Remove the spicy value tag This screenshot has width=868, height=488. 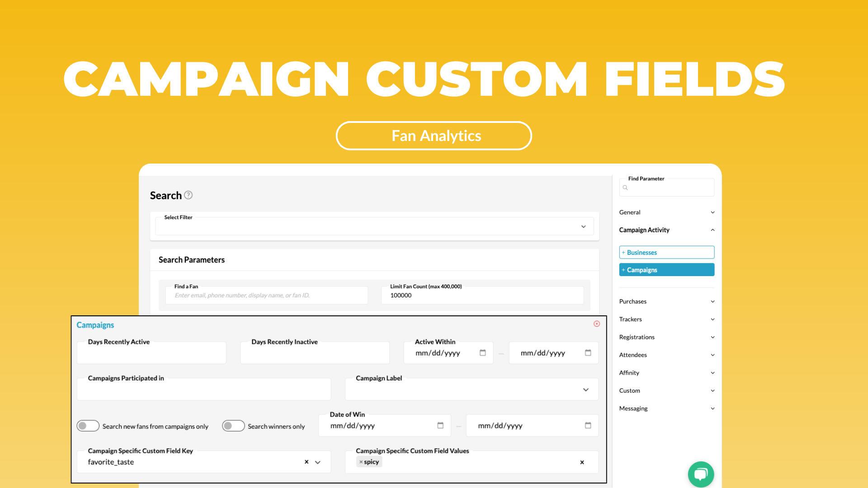click(x=361, y=462)
